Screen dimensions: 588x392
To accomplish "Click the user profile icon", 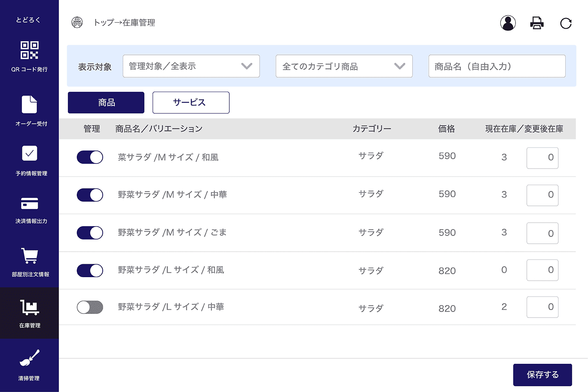I will 508,23.
